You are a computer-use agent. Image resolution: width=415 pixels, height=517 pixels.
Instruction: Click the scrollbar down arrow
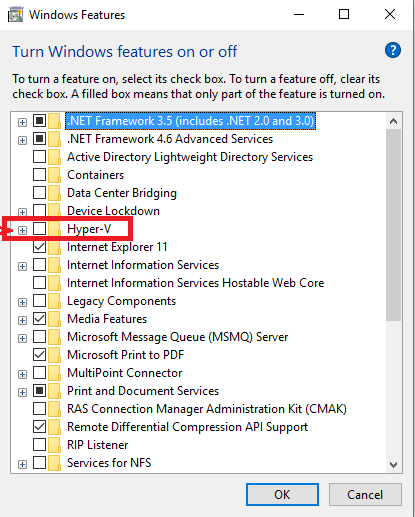pyautogui.click(x=393, y=464)
